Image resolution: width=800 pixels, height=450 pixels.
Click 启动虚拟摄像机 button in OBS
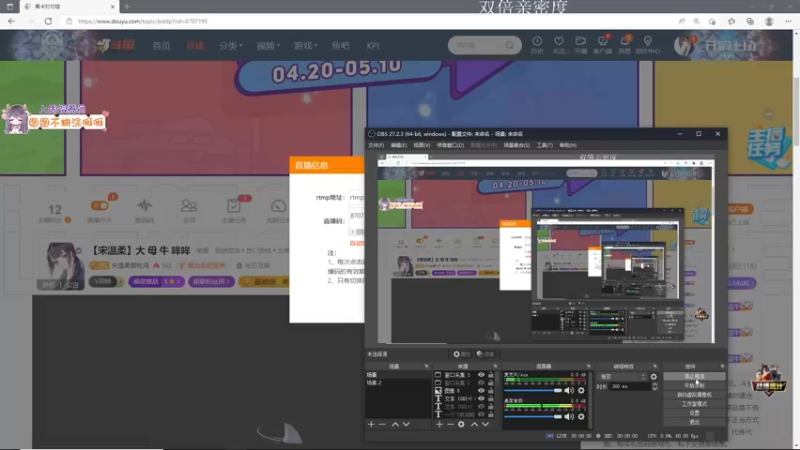pos(694,394)
